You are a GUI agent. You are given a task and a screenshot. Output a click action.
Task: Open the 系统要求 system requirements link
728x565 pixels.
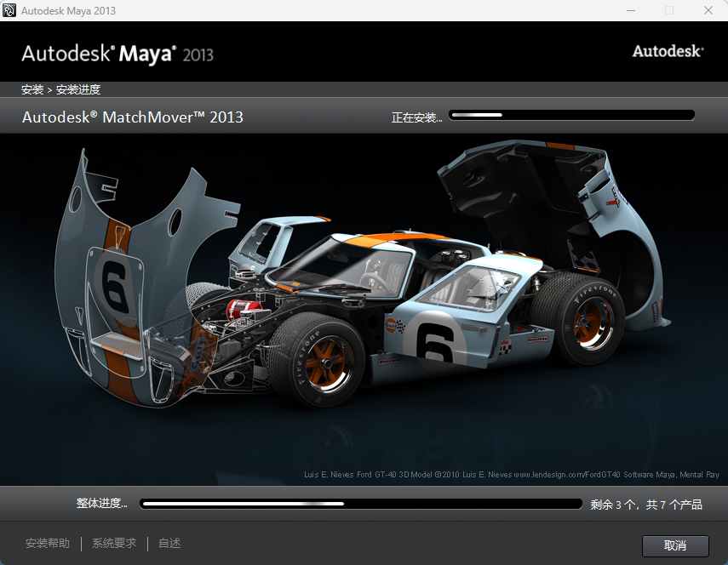(x=113, y=543)
